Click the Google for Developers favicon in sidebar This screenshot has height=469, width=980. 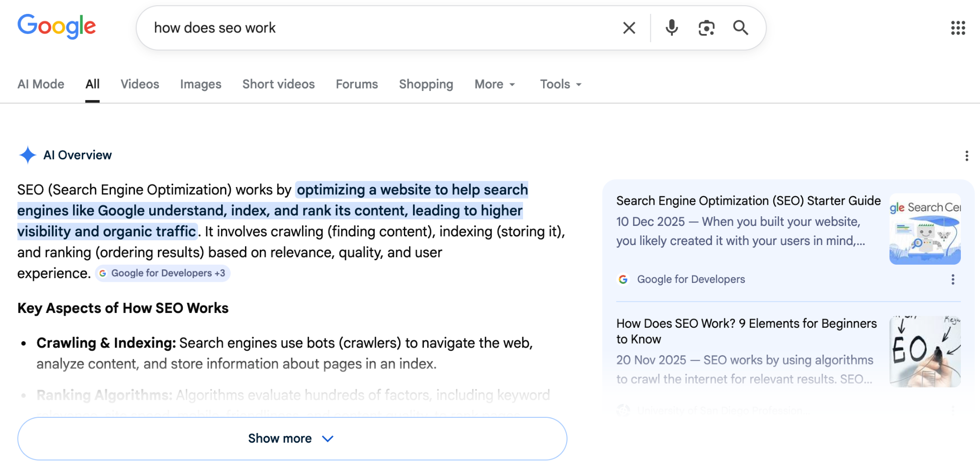coord(623,279)
